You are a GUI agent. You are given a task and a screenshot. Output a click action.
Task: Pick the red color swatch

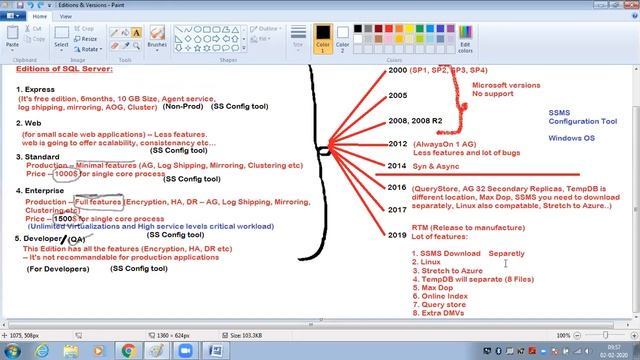389,29
